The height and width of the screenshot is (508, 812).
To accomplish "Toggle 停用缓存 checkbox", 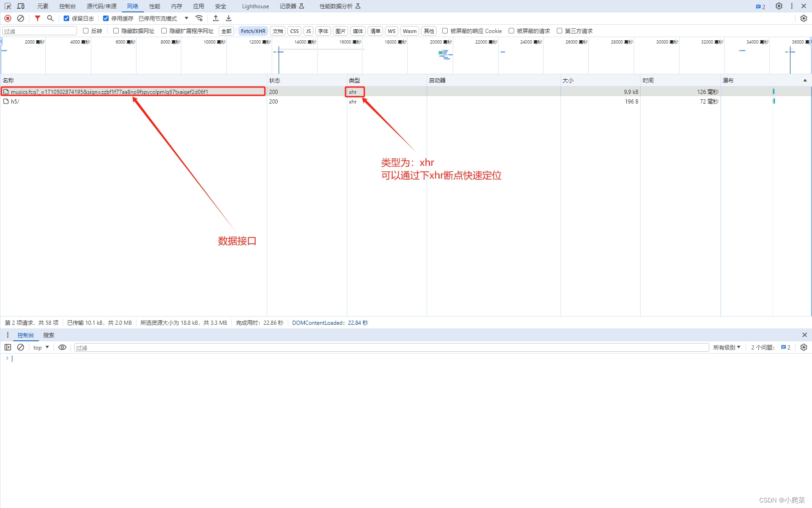I will tap(106, 18).
